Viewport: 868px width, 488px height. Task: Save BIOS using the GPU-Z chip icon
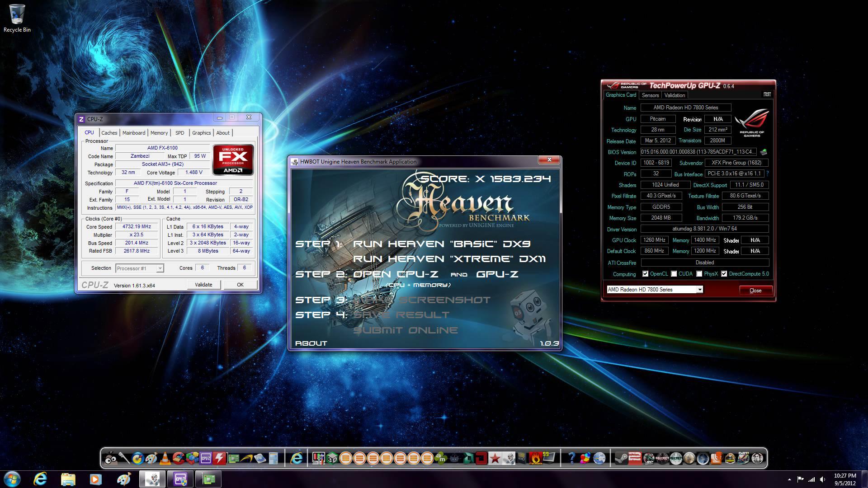pyautogui.click(x=764, y=152)
